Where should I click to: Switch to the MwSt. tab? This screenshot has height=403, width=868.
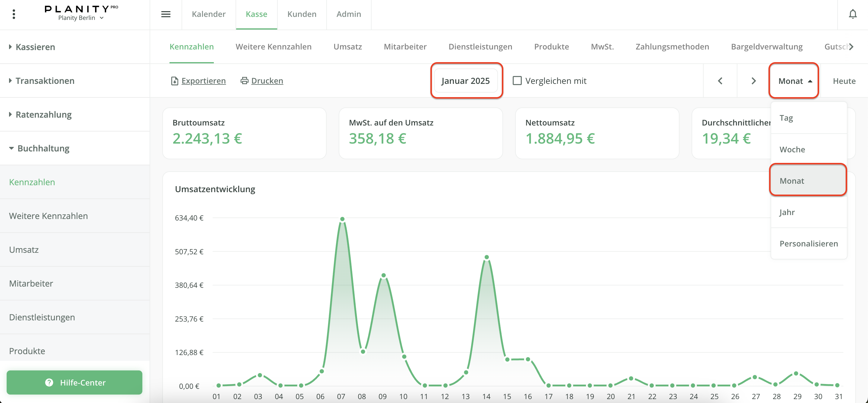tap(602, 47)
